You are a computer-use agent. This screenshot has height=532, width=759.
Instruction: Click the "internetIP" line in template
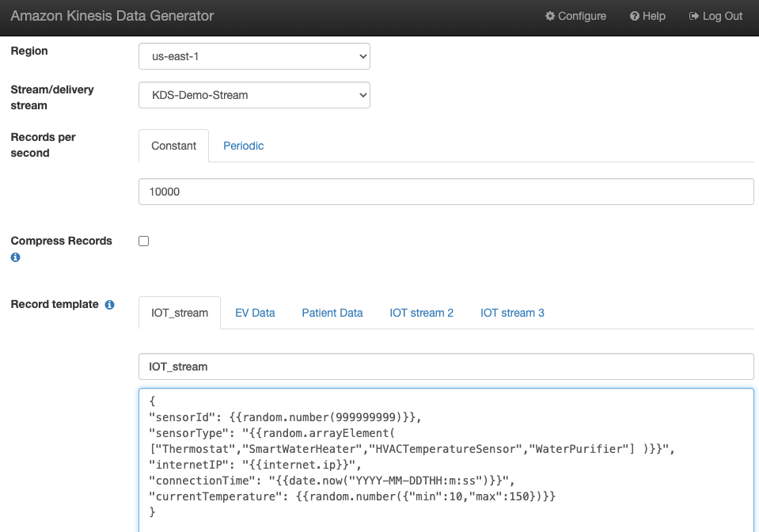[255, 465]
